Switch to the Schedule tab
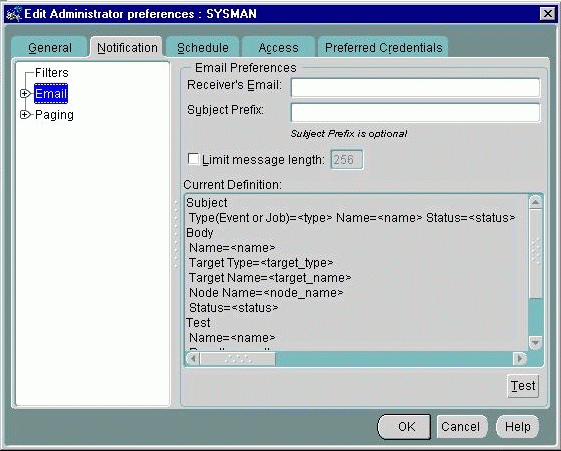 click(x=203, y=47)
